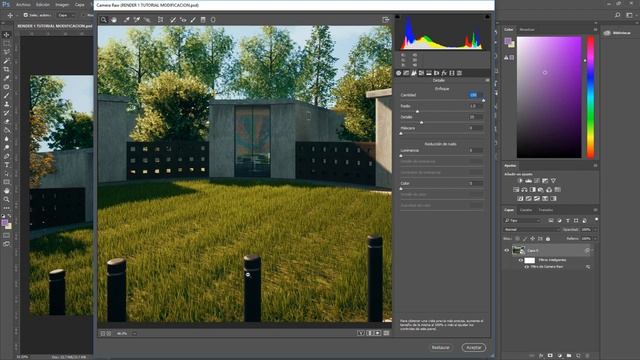Screen dimensions: 640x360
Task: Select the Transform tool in Camera Raw toolbar
Action: (x=160, y=20)
